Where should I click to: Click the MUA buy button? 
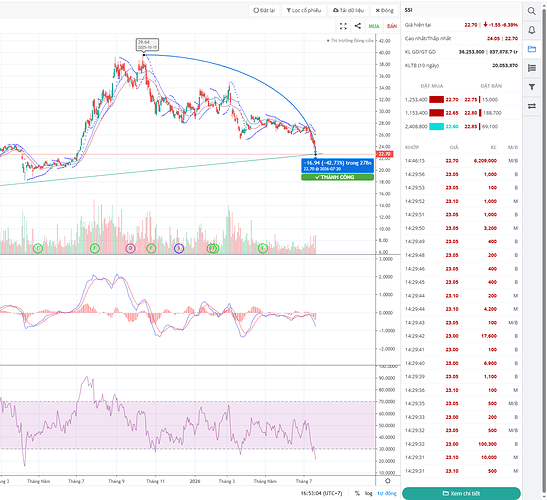click(x=374, y=26)
